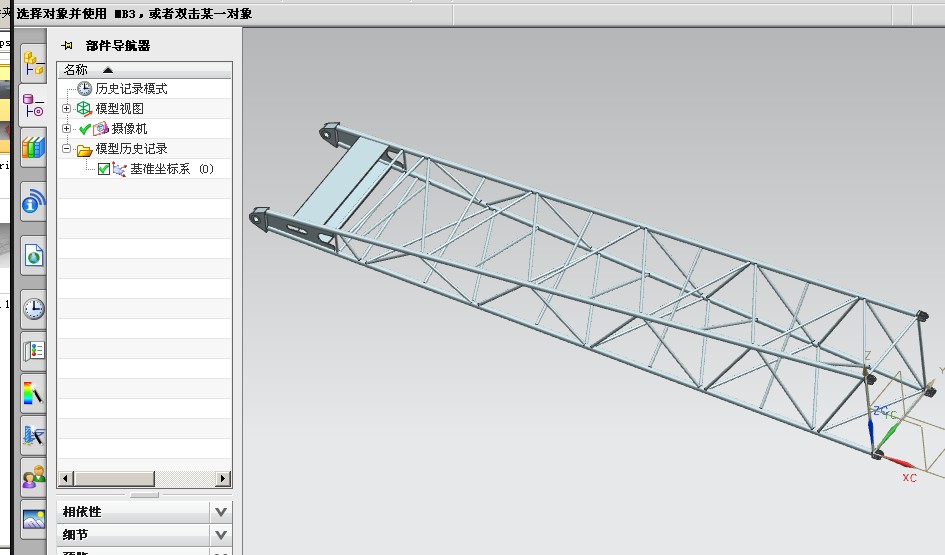Expand the 摄像机 tree node
Image resolution: width=945 pixels, height=555 pixels.
pyautogui.click(x=66, y=128)
